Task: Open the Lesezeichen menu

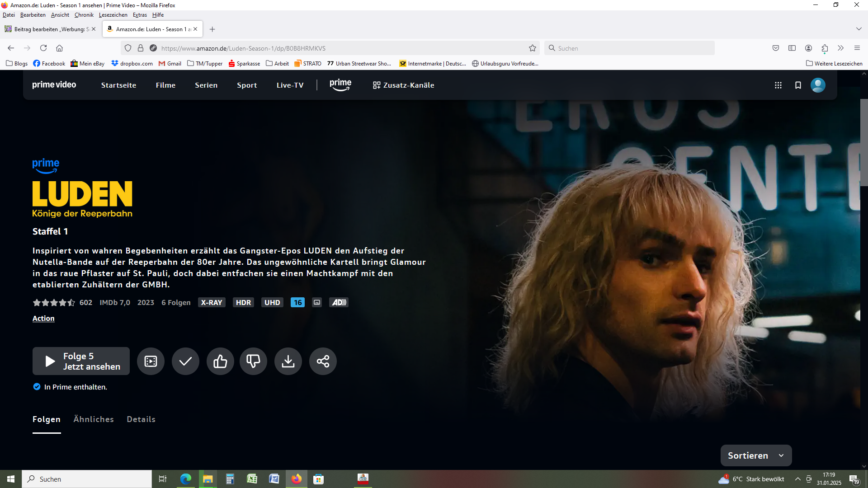Action: point(113,15)
